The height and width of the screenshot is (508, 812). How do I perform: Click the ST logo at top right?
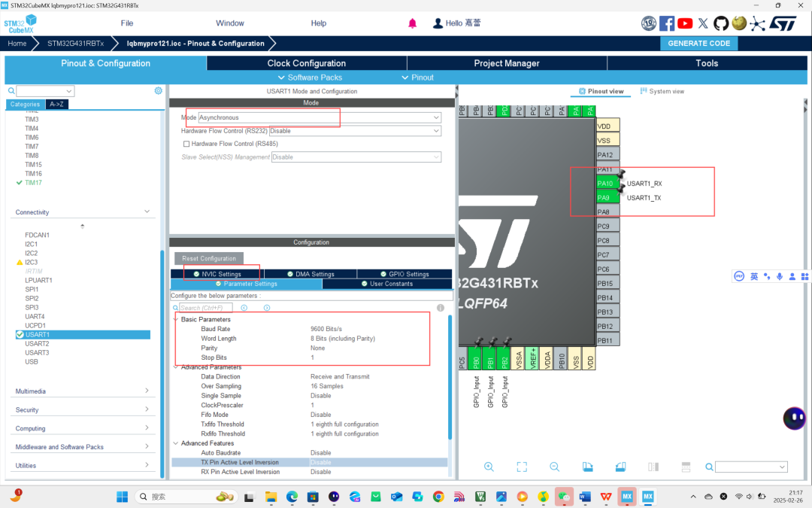[783, 23]
